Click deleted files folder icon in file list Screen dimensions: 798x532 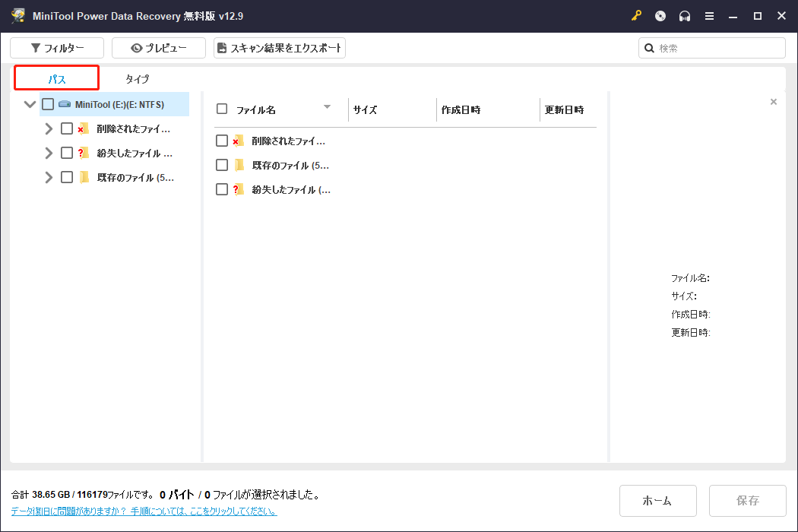[238, 141]
